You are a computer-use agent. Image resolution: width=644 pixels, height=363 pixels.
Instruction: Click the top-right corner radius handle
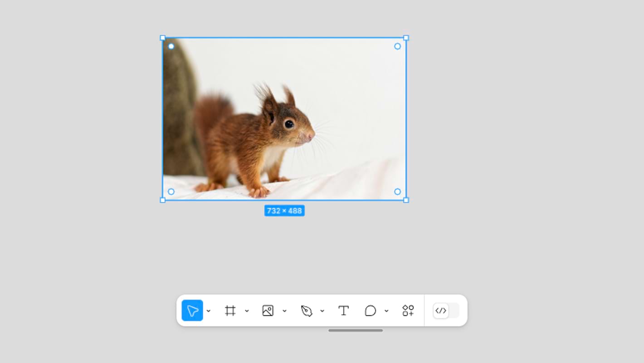[x=397, y=46]
